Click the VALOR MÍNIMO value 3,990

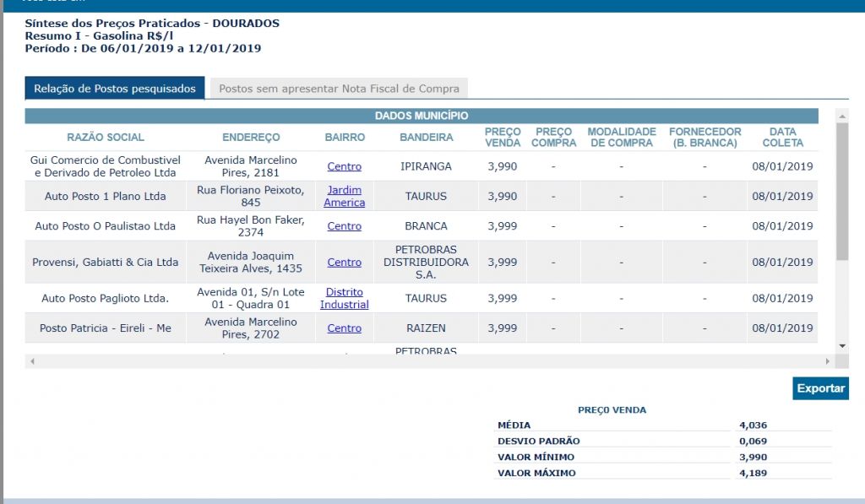click(753, 457)
